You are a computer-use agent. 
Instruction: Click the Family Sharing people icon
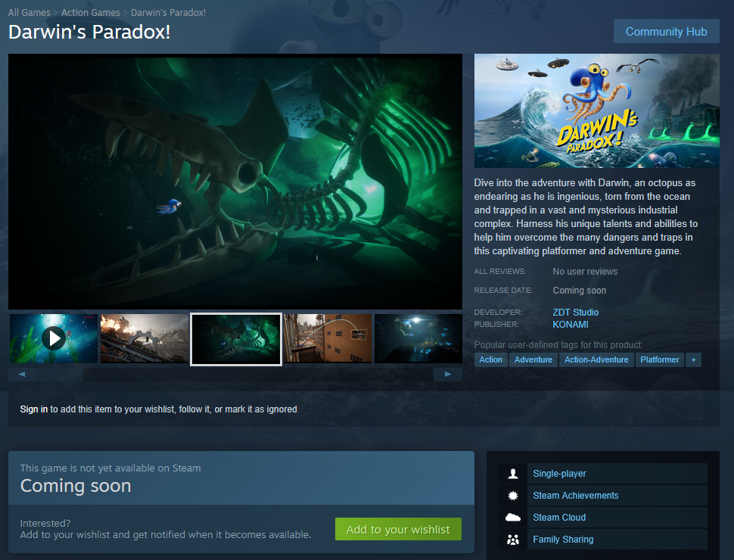[x=513, y=540]
